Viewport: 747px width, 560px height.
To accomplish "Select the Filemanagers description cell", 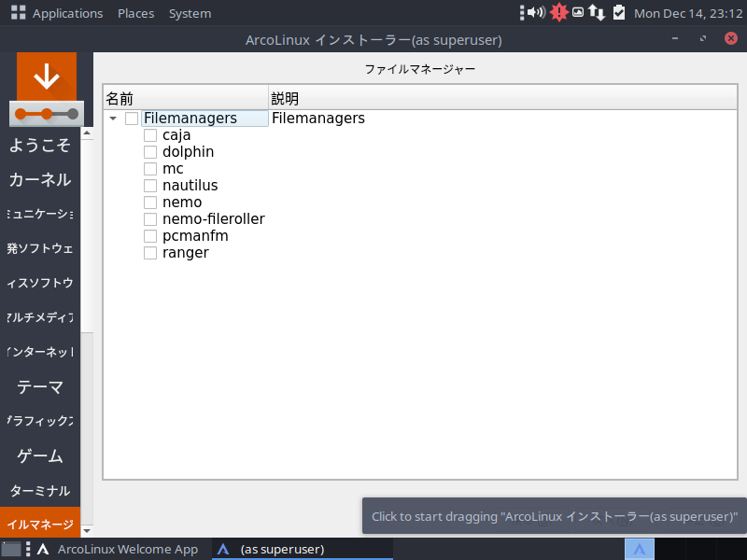I will pyautogui.click(x=318, y=119).
